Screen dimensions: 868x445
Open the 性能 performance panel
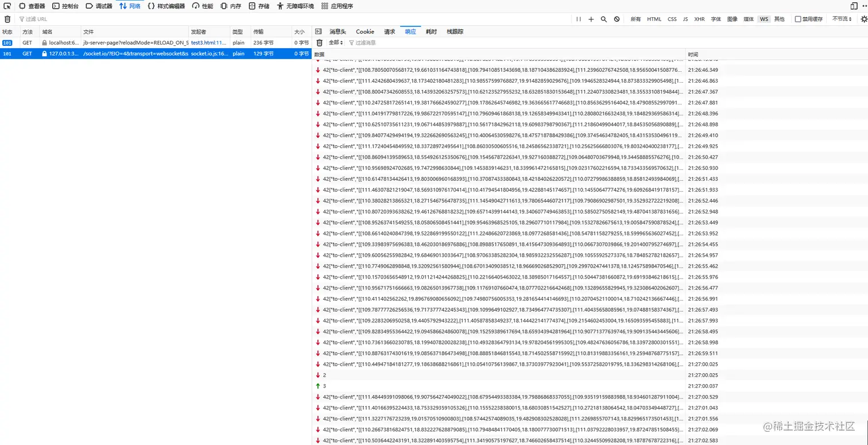click(x=203, y=6)
